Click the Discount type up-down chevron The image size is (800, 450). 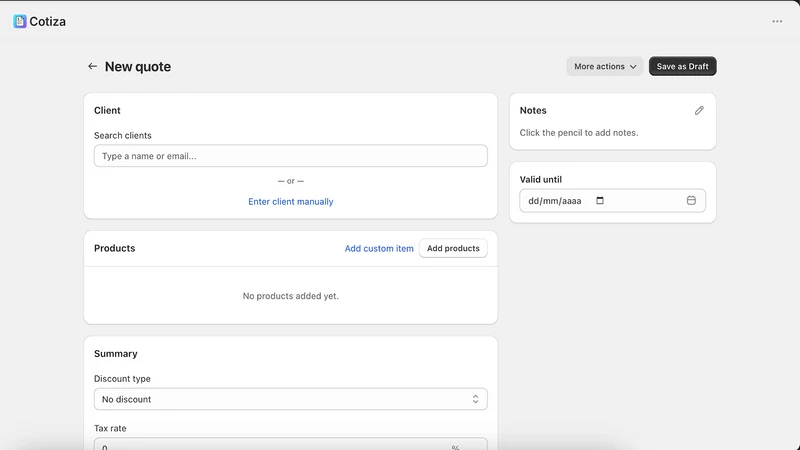click(475, 399)
